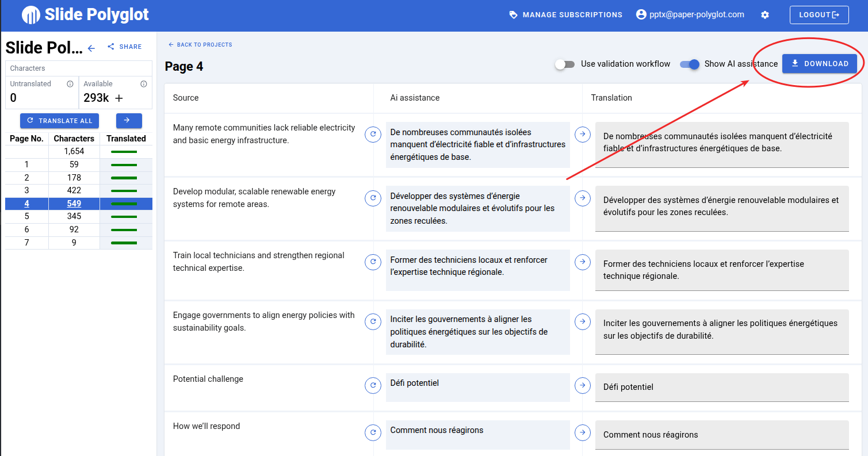Image resolution: width=868 pixels, height=456 pixels.
Task: Click the Slide Polyglot logo icon
Action: [x=30, y=15]
